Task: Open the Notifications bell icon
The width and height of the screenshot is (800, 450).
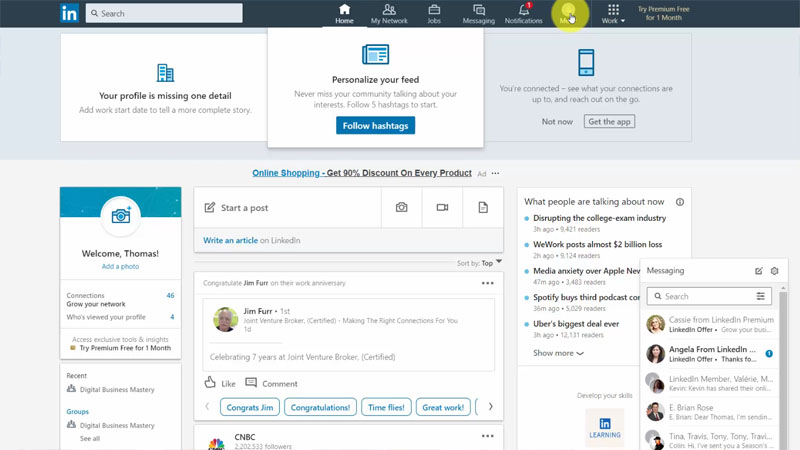Action: pos(523,13)
